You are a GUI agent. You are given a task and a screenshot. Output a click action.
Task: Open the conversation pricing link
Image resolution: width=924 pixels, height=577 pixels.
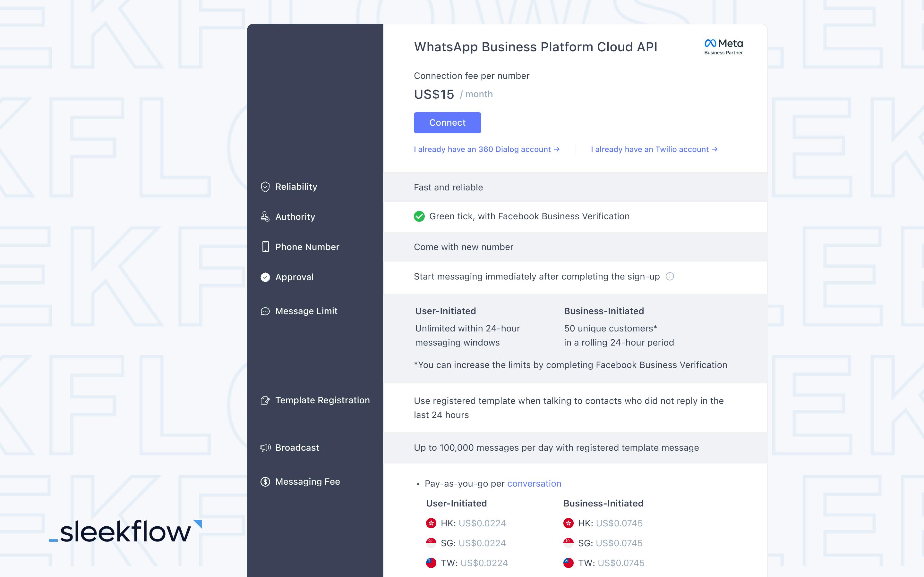[534, 483]
